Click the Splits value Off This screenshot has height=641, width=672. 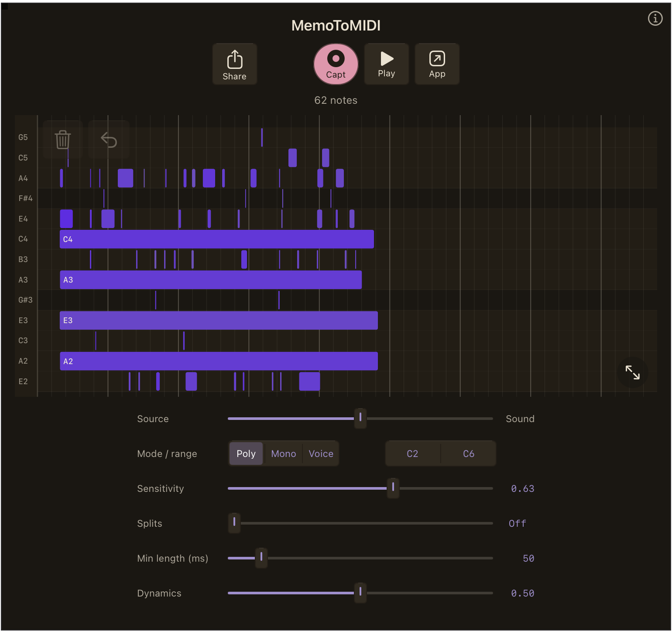point(518,523)
